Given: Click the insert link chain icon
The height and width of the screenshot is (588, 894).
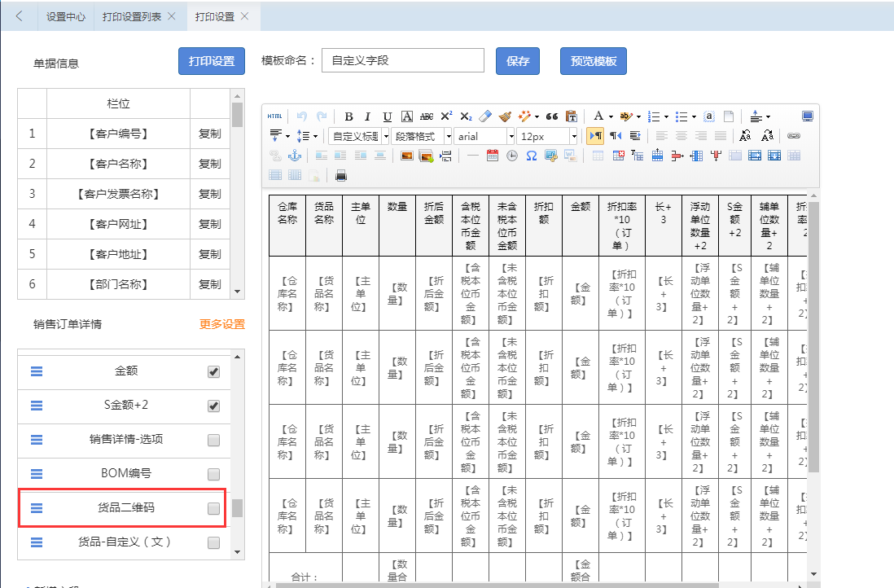Looking at the screenshot, I should (794, 136).
